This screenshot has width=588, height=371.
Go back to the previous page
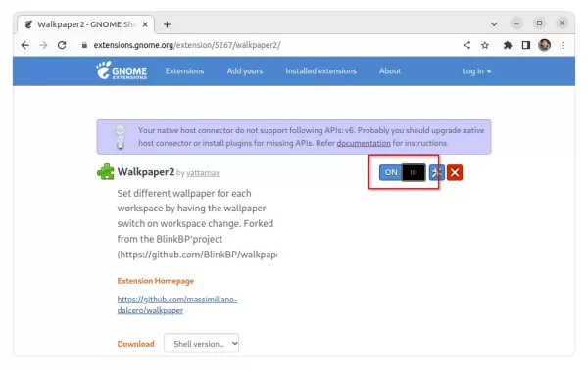(25, 45)
